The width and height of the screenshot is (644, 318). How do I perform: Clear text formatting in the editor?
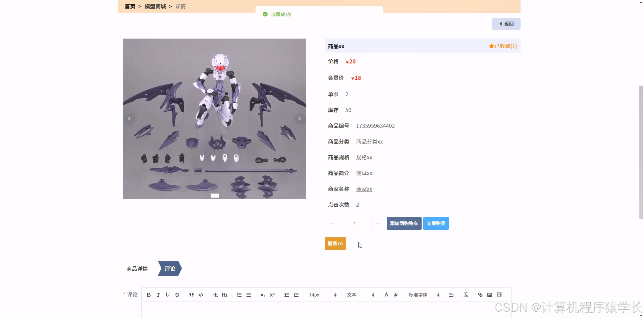[x=466, y=295]
